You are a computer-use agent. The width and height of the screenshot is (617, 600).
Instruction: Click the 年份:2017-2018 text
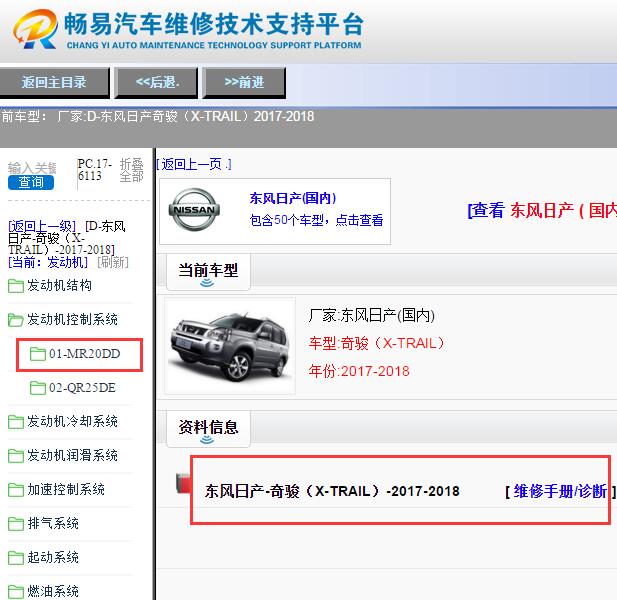(359, 371)
